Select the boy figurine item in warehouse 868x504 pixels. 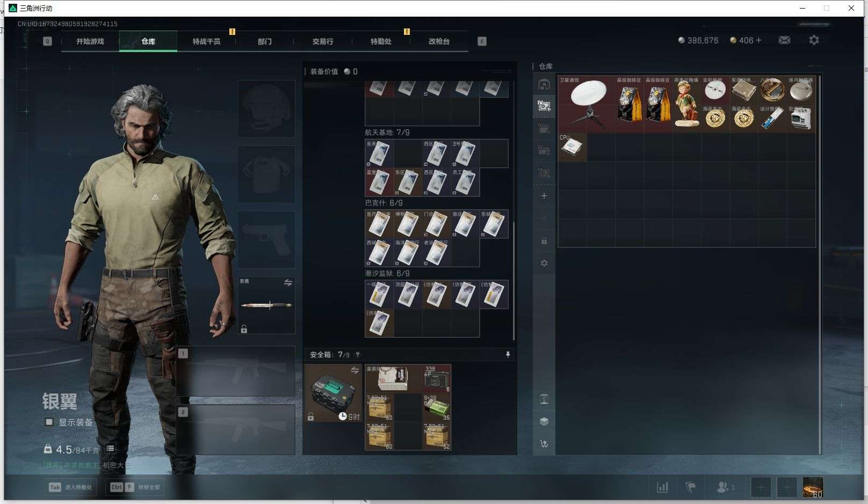tap(686, 104)
